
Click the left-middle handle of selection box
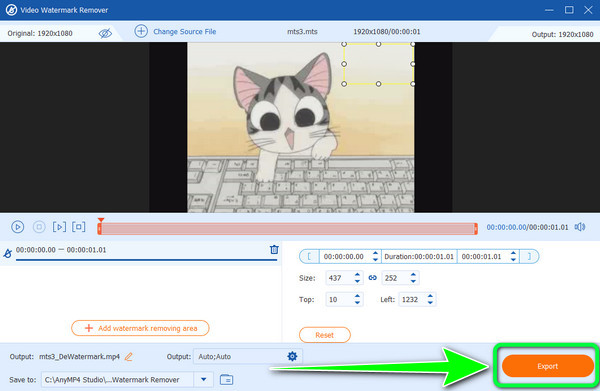click(344, 64)
